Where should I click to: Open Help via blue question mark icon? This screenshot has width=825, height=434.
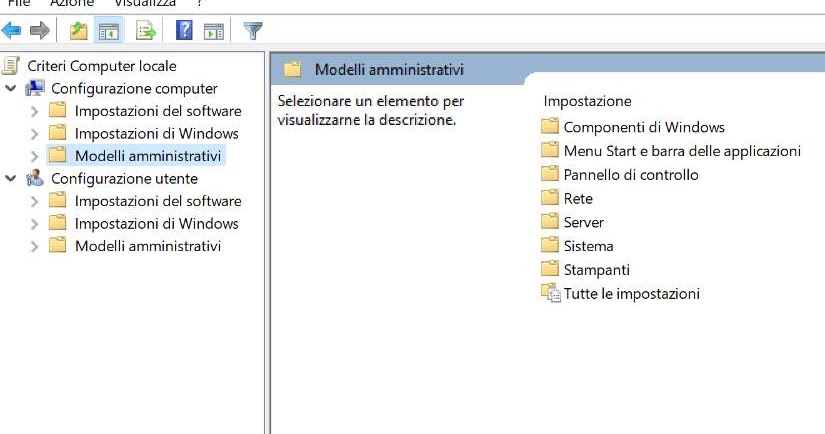tap(184, 31)
